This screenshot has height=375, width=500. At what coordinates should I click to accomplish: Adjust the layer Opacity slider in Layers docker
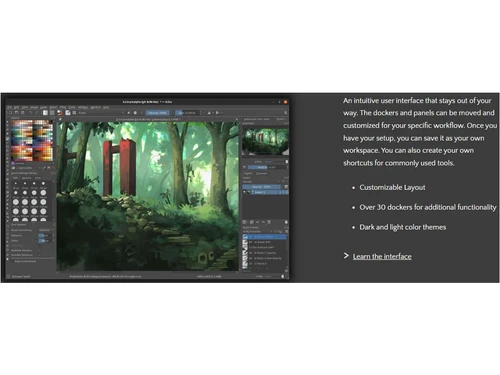tap(261, 187)
